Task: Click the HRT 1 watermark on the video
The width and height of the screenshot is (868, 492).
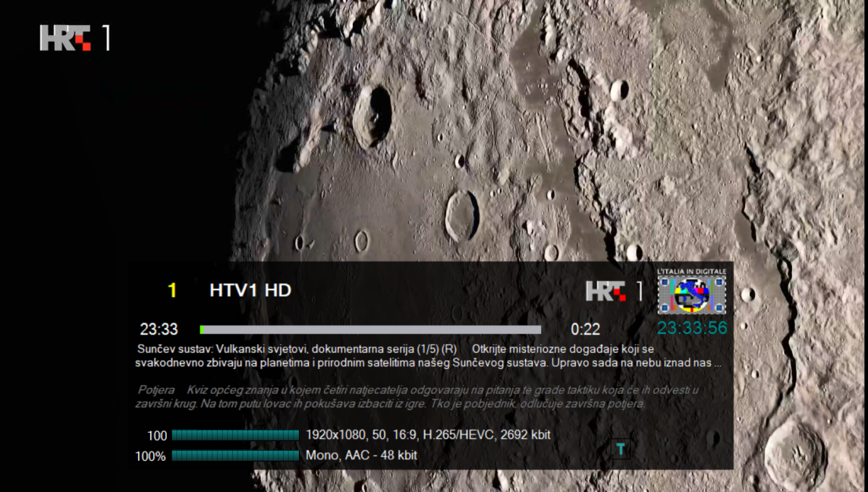Action: click(75, 38)
